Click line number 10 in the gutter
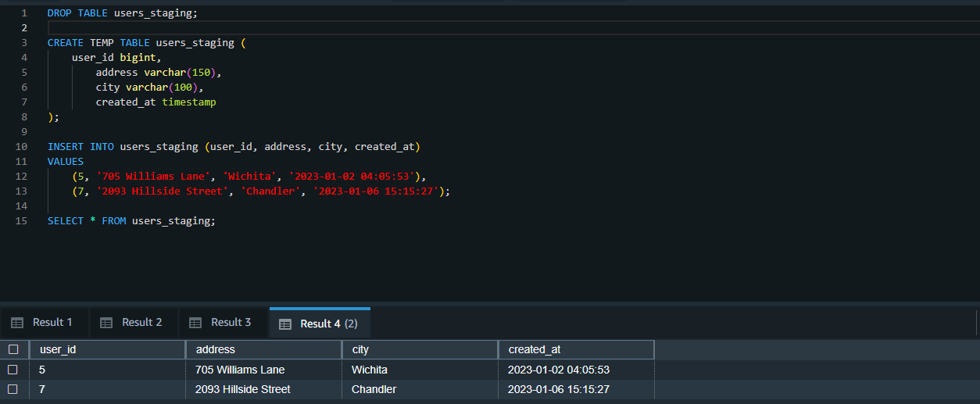 [21, 147]
